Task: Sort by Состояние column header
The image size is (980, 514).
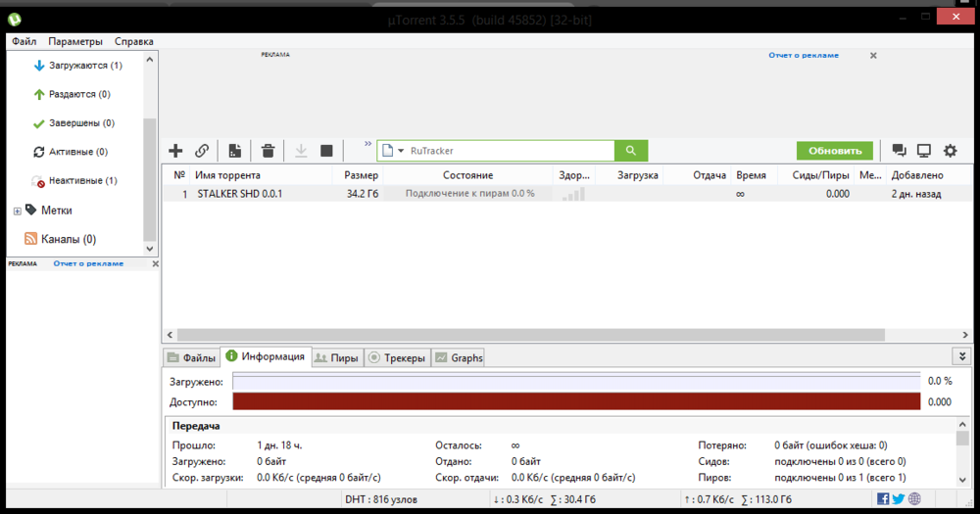Action: point(468,175)
